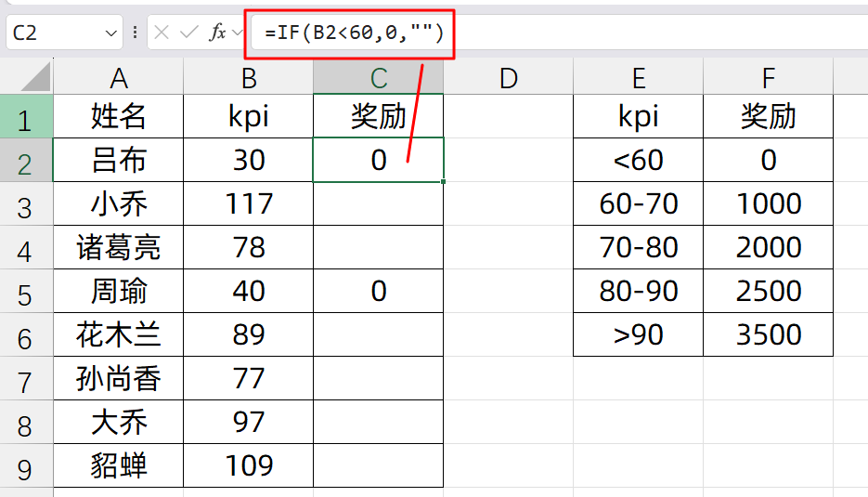This screenshot has height=497, width=868.
Task: Click cell B4 with value 78
Action: 249,248
